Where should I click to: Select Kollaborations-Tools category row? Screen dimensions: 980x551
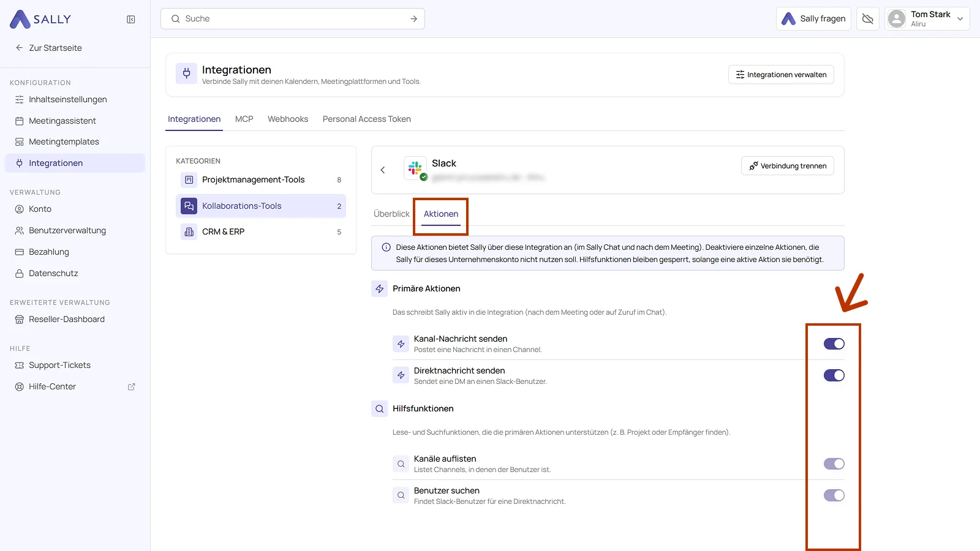point(261,206)
